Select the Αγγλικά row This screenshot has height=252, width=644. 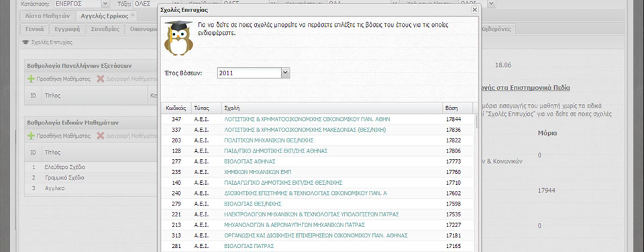tap(91, 188)
